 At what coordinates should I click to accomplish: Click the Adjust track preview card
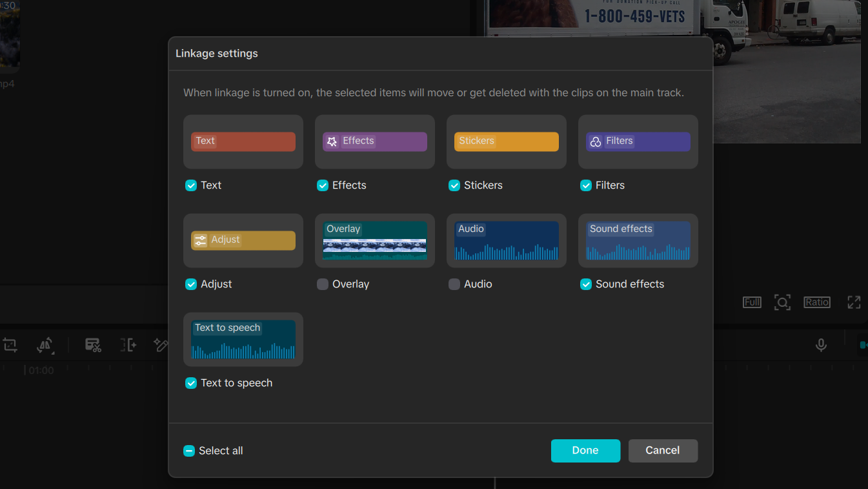[243, 241]
